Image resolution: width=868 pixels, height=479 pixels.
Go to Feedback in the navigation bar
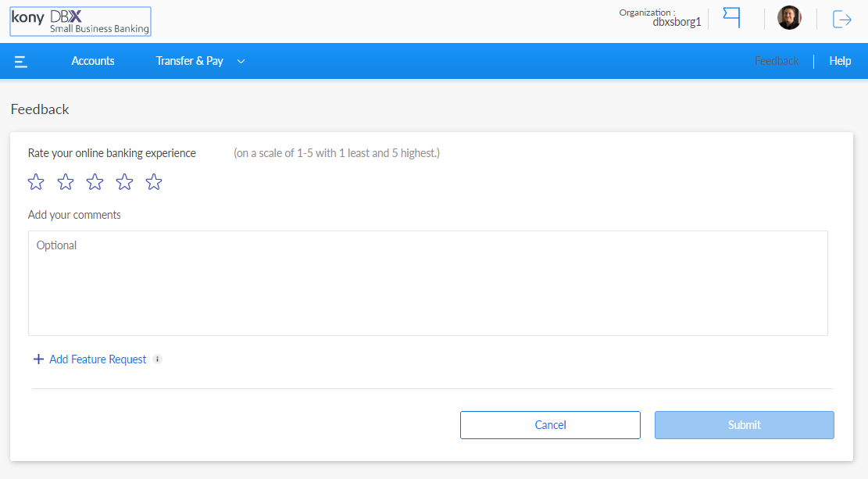777,61
